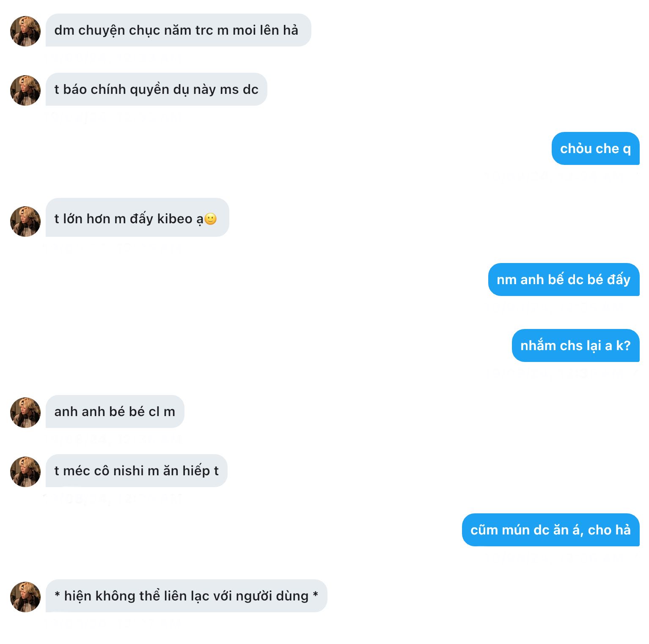The image size is (649, 644).
Task: Tap avatar beside 't lớn hơn m' message
Action: [x=25, y=221]
